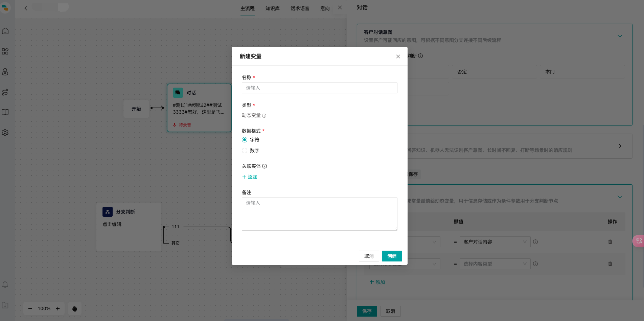Click the 分支判断 node icon
644x321 pixels.
[x=108, y=212]
